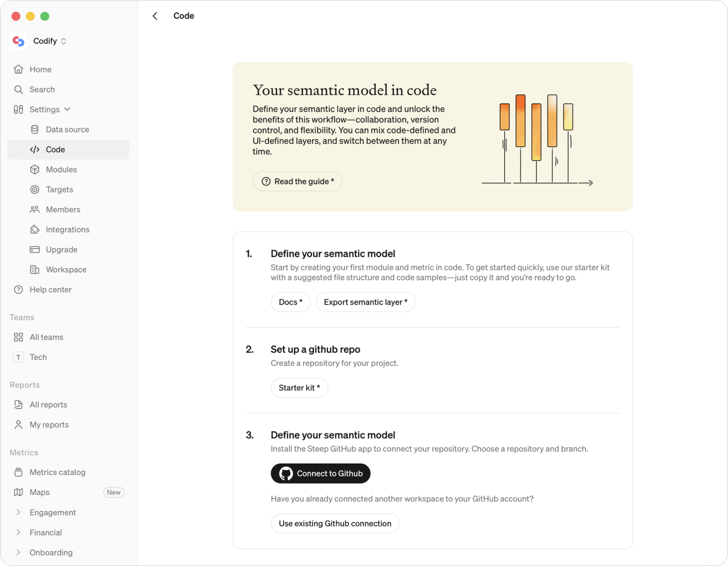Click the Code icon in Settings
The height and width of the screenshot is (566, 728).
tap(34, 149)
